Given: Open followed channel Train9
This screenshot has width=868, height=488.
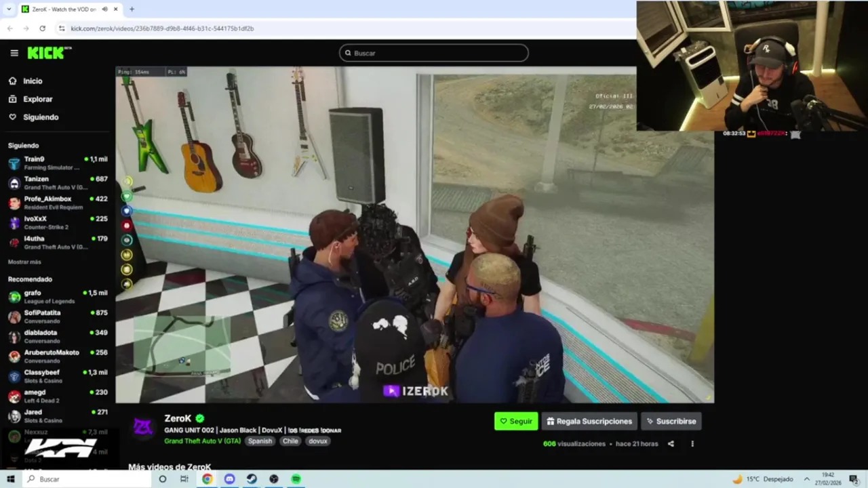Looking at the screenshot, I should 58,163.
